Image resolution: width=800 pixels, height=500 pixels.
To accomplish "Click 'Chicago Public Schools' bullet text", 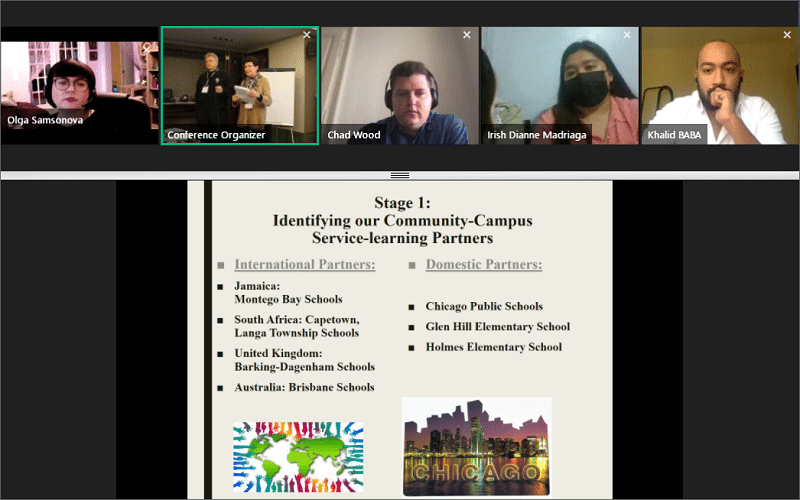I will [484, 306].
